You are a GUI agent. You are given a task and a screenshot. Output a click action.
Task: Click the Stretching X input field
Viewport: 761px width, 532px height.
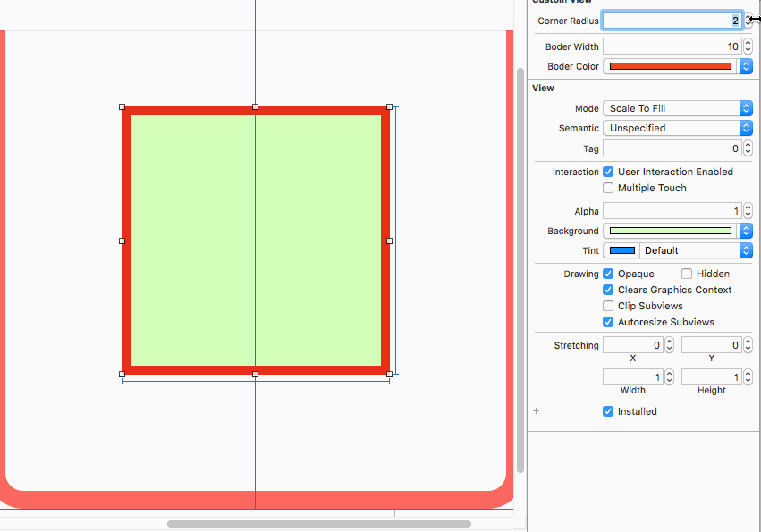point(633,345)
